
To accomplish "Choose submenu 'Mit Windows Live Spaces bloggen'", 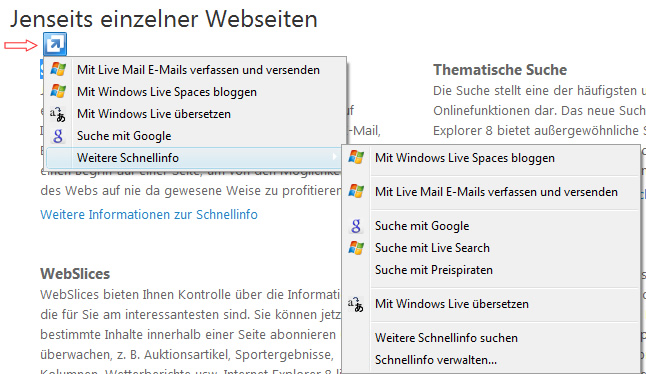I will (x=492, y=158).
